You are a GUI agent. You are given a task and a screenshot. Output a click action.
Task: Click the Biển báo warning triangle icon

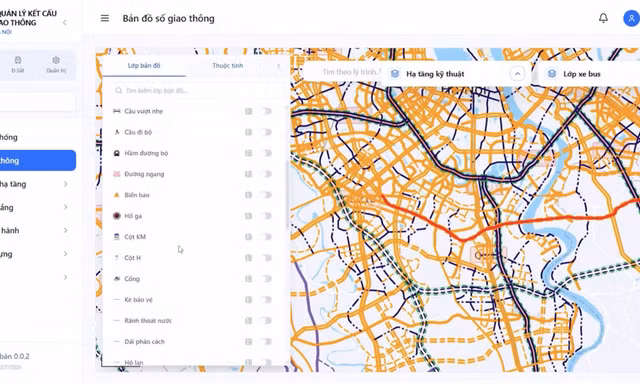click(x=117, y=195)
